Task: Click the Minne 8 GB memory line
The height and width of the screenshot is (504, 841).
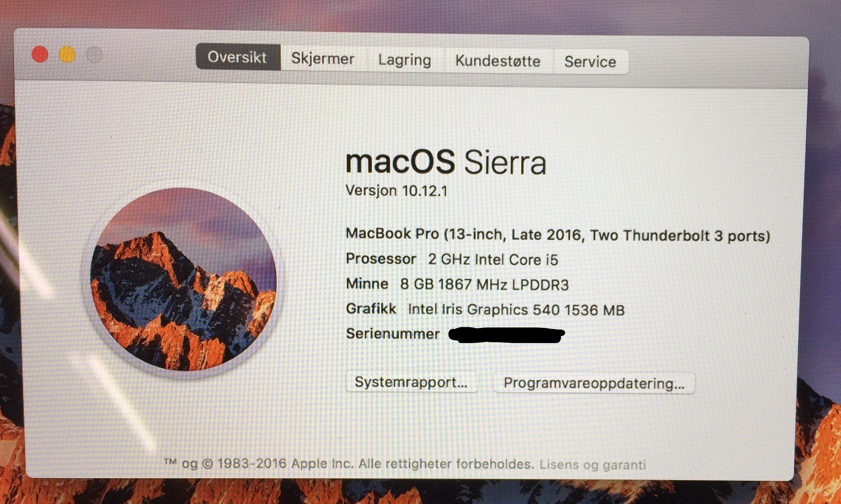Action: pyautogui.click(x=457, y=284)
